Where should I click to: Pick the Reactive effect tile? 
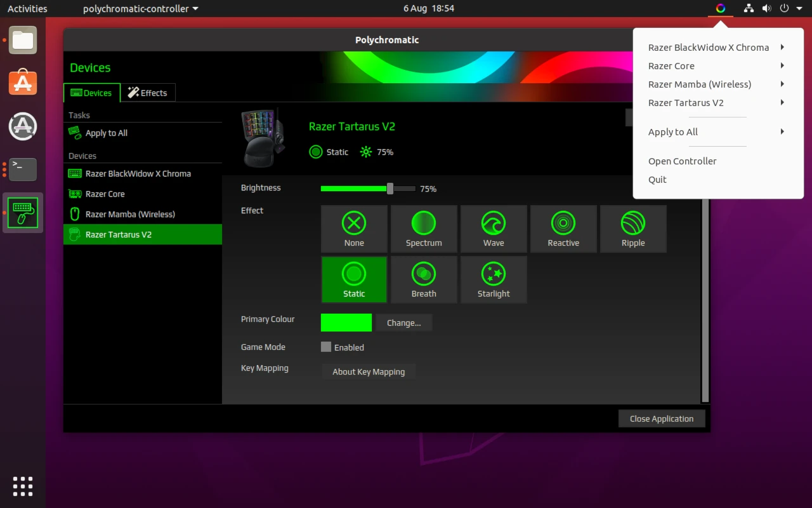tap(563, 229)
